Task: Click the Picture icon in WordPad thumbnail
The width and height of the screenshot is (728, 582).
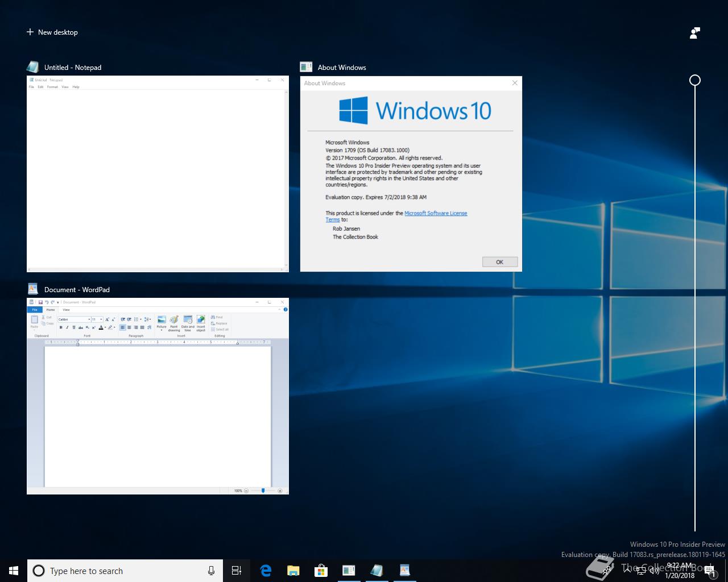Action: point(162,320)
